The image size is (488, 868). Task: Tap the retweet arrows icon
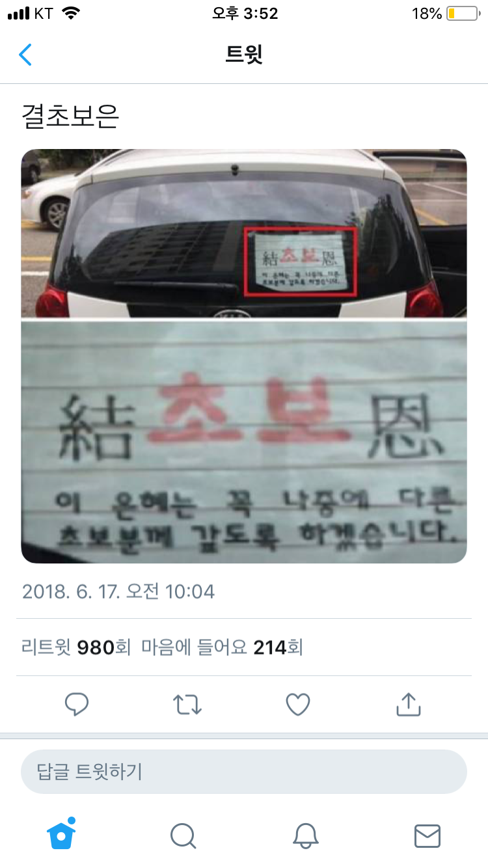pyautogui.click(x=187, y=704)
